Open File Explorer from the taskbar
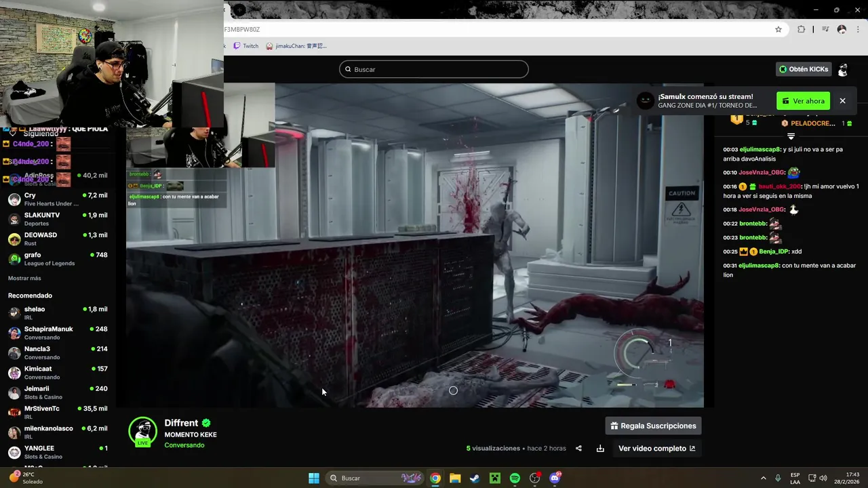Image resolution: width=868 pixels, height=488 pixels. point(455,478)
